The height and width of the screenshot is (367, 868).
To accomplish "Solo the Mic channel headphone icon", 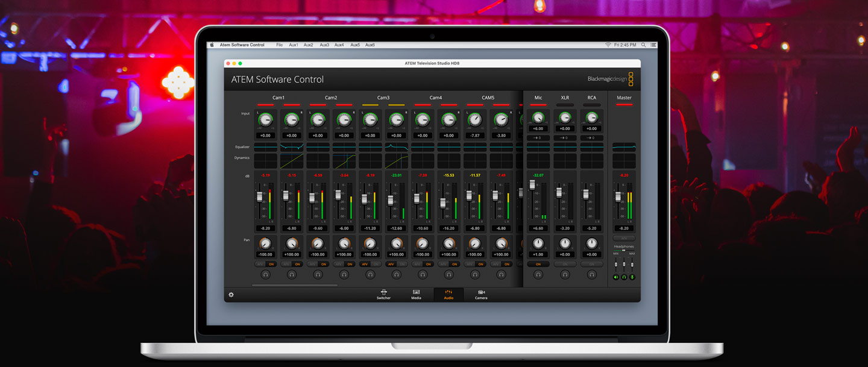I will coord(538,275).
